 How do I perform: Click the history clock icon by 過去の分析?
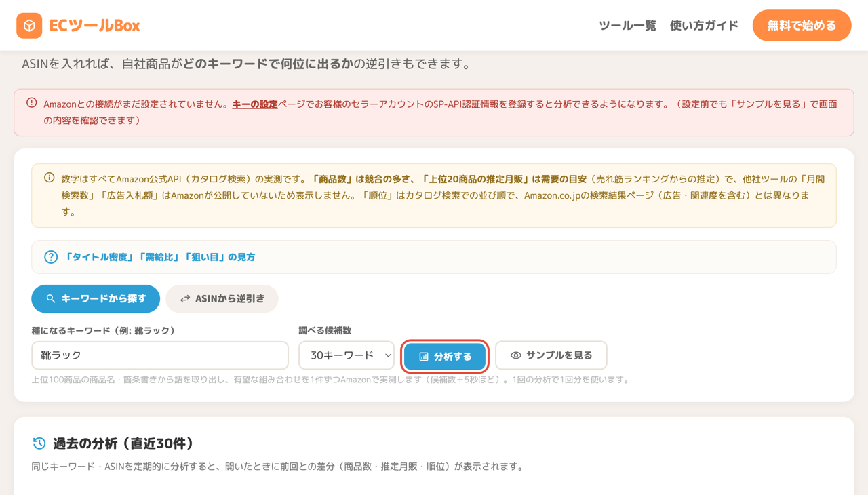(x=39, y=443)
